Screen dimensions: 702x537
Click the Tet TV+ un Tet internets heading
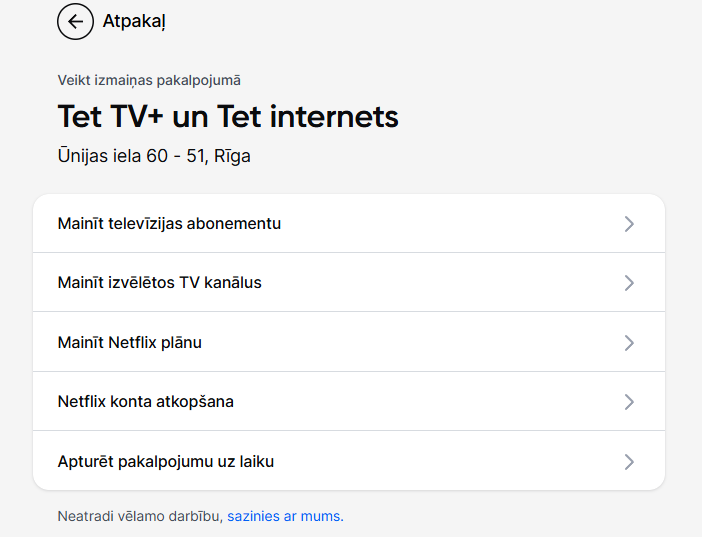[x=228, y=117]
